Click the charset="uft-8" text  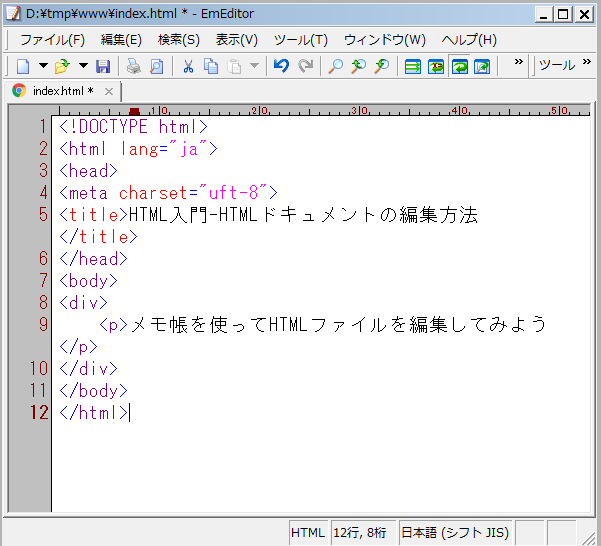coord(193,193)
